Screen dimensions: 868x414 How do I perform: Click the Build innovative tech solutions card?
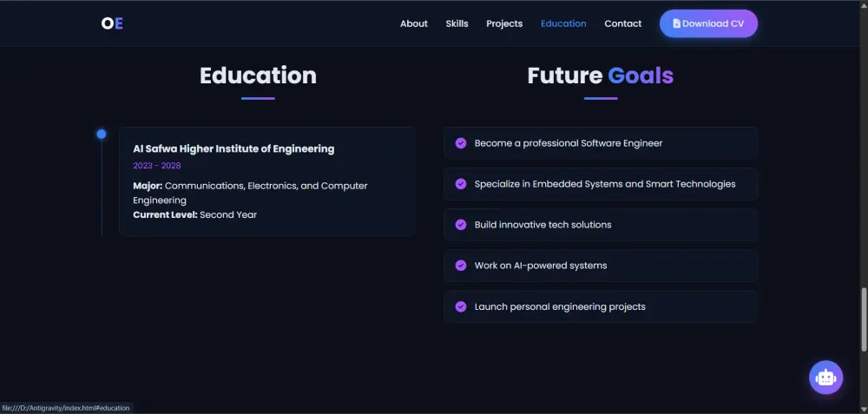coord(600,225)
